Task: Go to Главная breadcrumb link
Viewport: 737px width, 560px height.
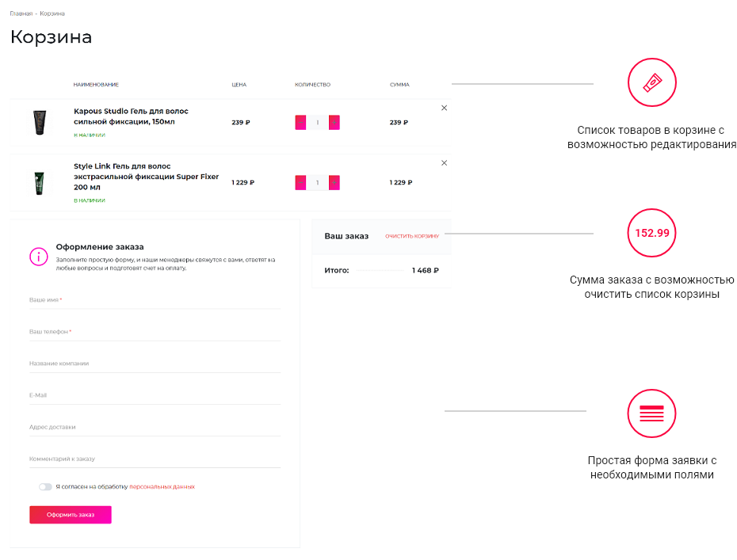Action: point(21,13)
